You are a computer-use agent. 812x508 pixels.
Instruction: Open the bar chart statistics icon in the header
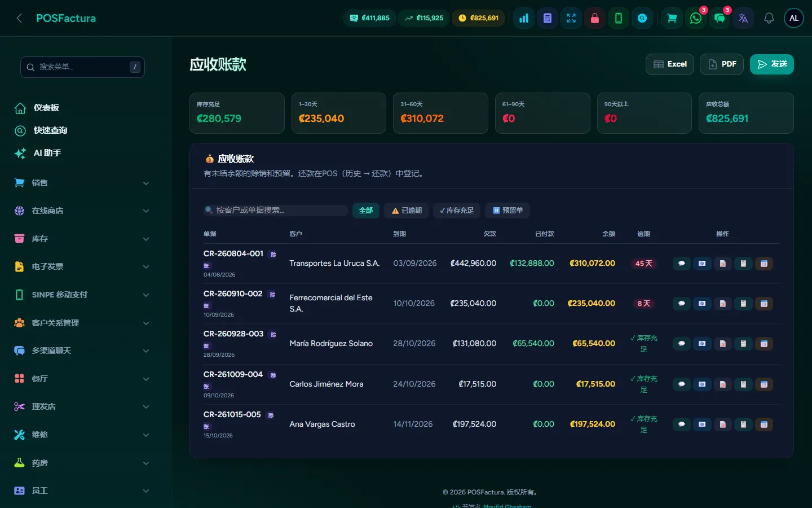524,18
